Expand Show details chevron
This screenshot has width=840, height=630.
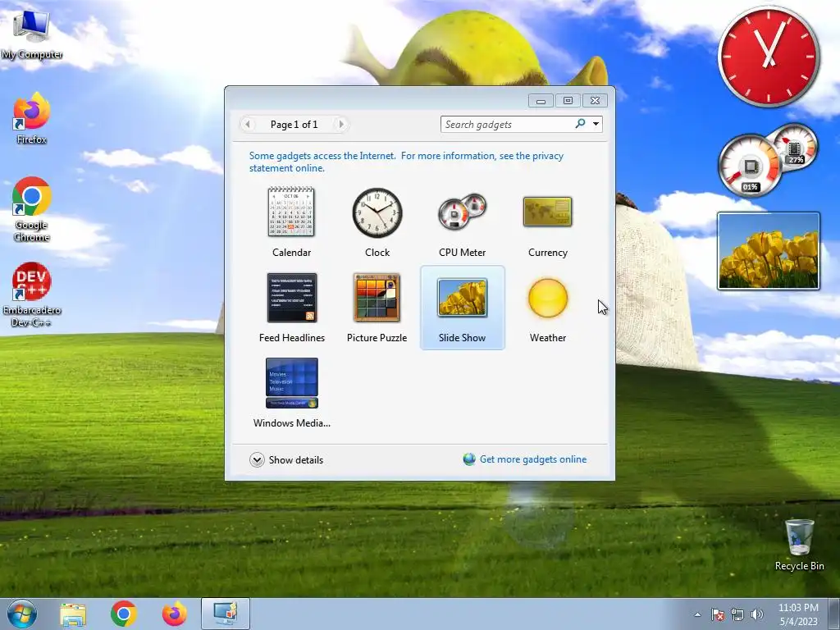click(x=257, y=459)
